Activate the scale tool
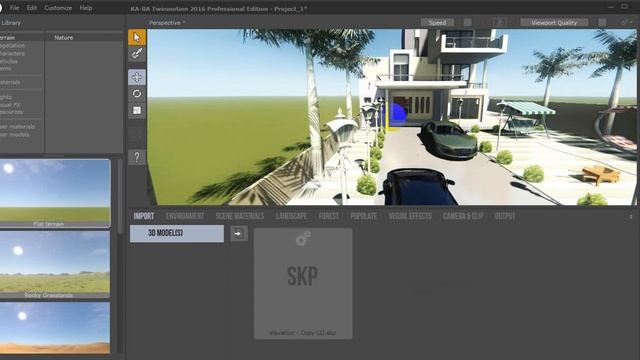 pyautogui.click(x=137, y=111)
